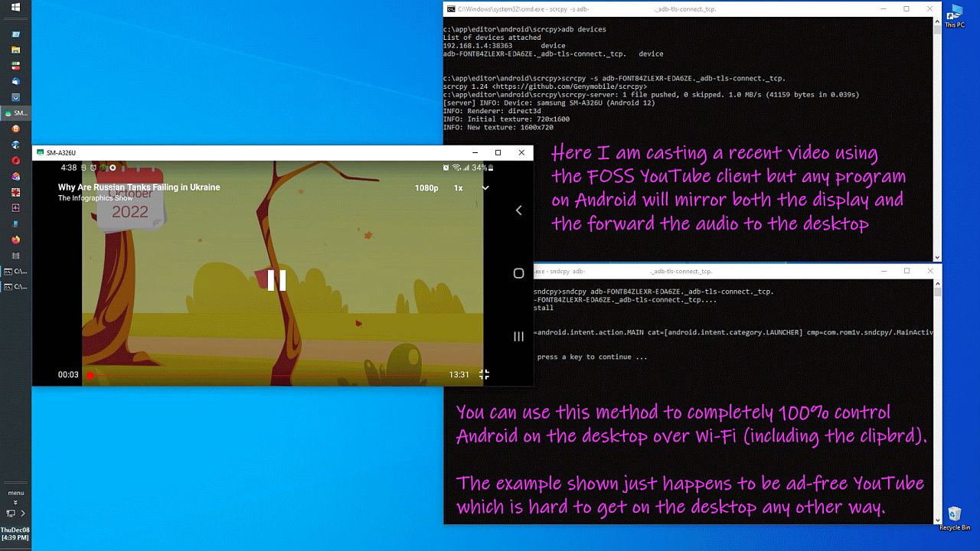Viewport: 980px width, 551px height.
Task: Open File Explorer from the taskbar
Action: point(15,51)
